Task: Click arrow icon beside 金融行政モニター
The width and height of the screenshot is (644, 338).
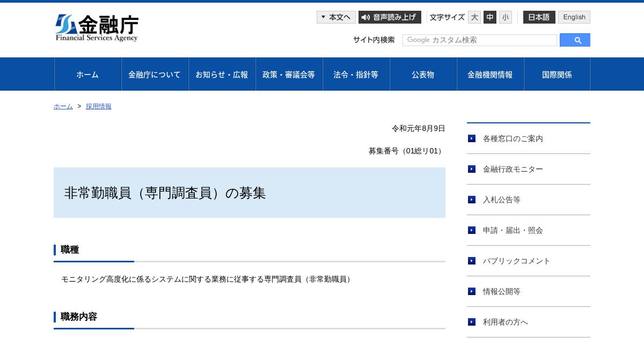Action: tap(472, 169)
